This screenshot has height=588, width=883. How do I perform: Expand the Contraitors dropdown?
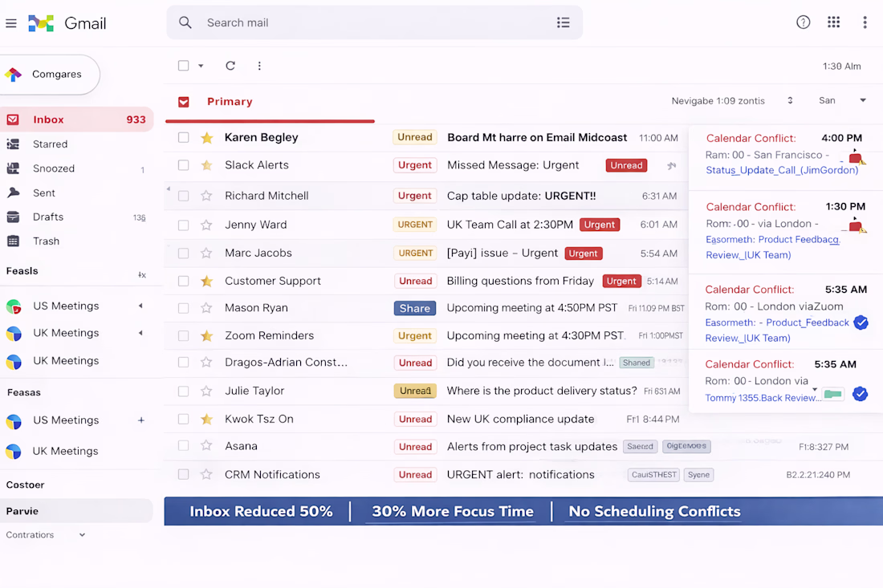click(x=82, y=534)
